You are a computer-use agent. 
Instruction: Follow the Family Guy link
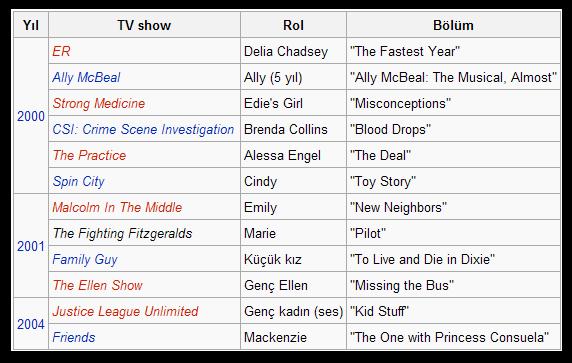pyautogui.click(x=85, y=259)
